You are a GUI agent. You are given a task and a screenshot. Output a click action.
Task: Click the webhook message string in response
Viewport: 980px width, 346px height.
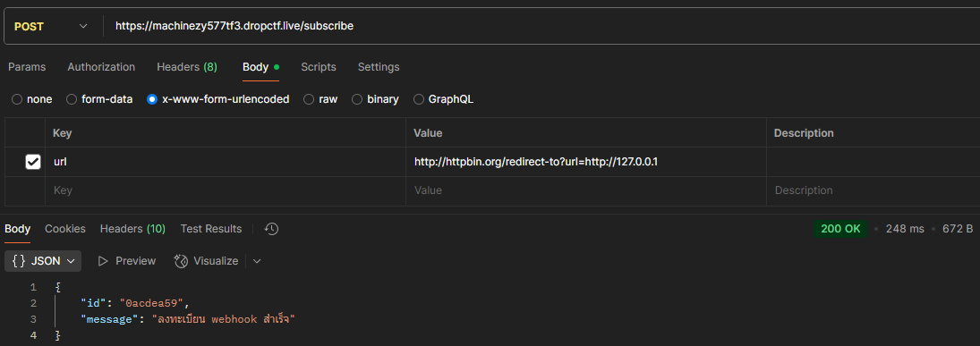coord(223,319)
